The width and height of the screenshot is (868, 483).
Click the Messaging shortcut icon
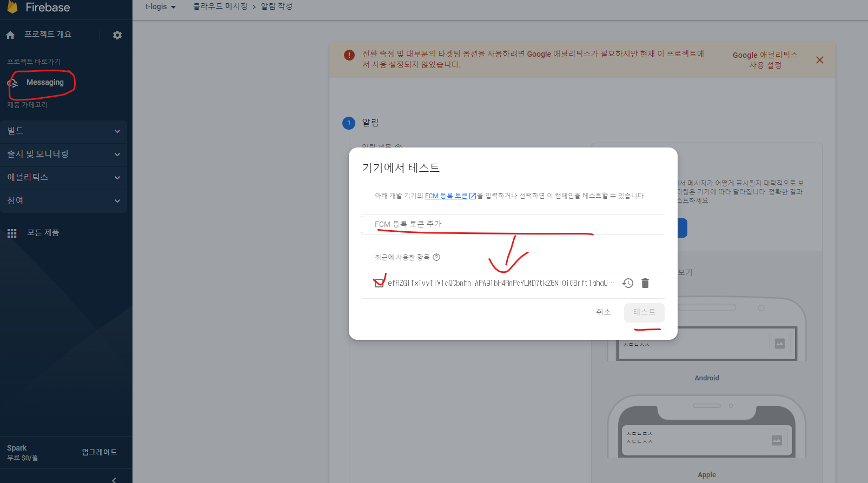click(12, 83)
